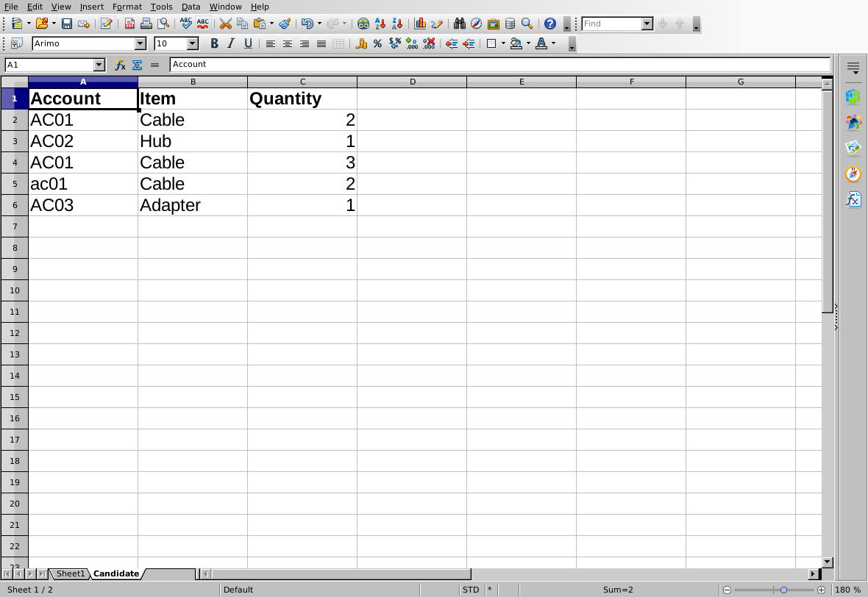Image resolution: width=868 pixels, height=597 pixels.
Task: Toggle bold formatting
Action: tap(214, 43)
